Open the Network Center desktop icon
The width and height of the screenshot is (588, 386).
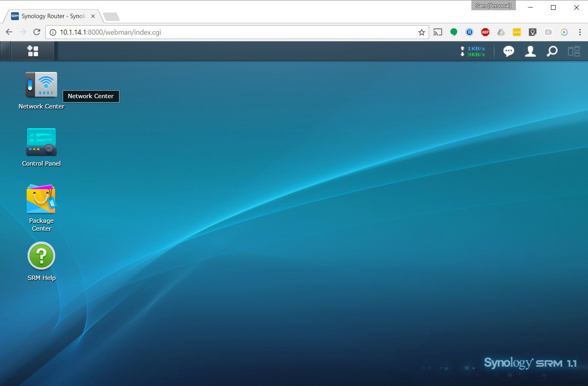(41, 85)
